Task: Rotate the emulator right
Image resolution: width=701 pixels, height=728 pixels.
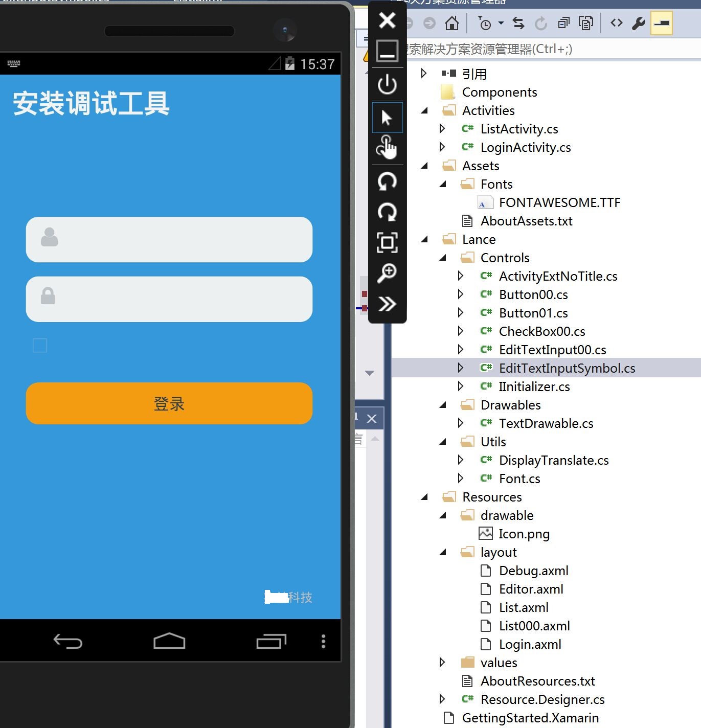Action: pyautogui.click(x=387, y=212)
